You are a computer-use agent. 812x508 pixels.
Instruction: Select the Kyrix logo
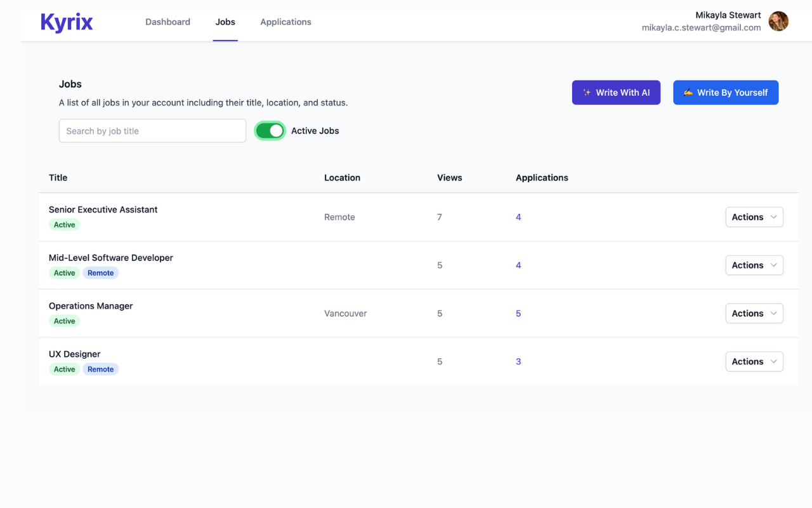point(66,22)
